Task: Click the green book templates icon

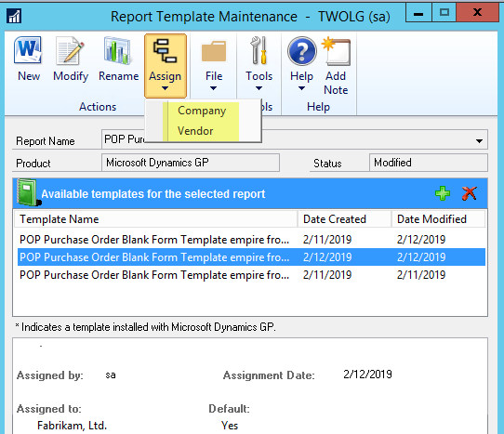Action: [28, 192]
